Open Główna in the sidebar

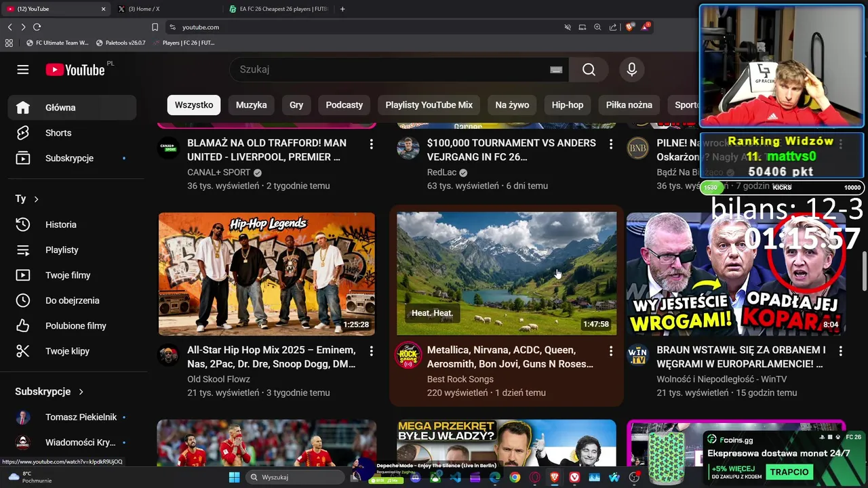73,108
